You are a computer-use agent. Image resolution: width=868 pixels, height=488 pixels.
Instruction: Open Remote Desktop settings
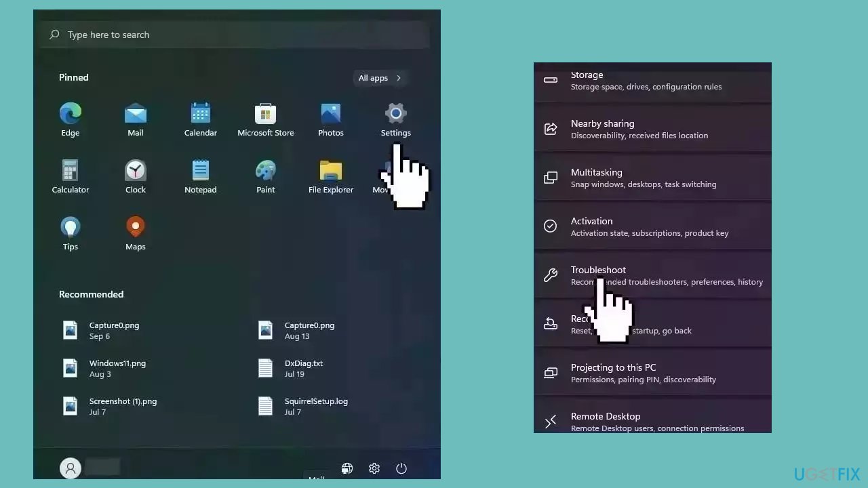pyautogui.click(x=652, y=416)
